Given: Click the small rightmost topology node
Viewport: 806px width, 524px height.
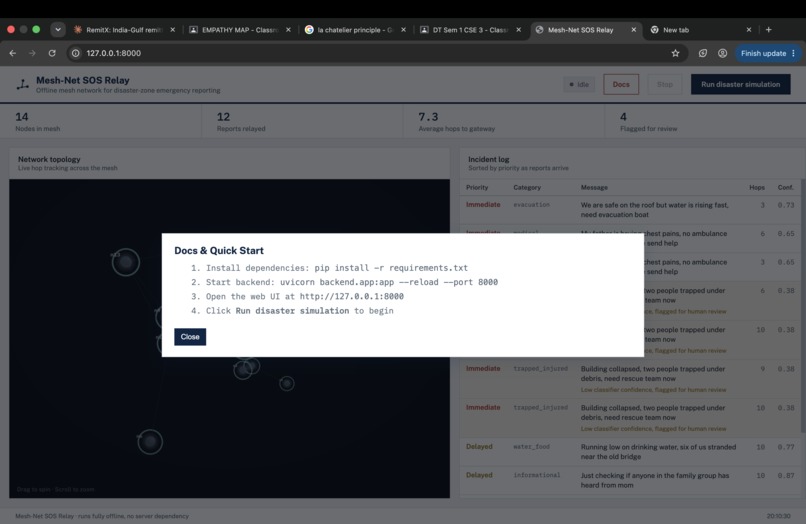Looking at the screenshot, I should tap(287, 383).
